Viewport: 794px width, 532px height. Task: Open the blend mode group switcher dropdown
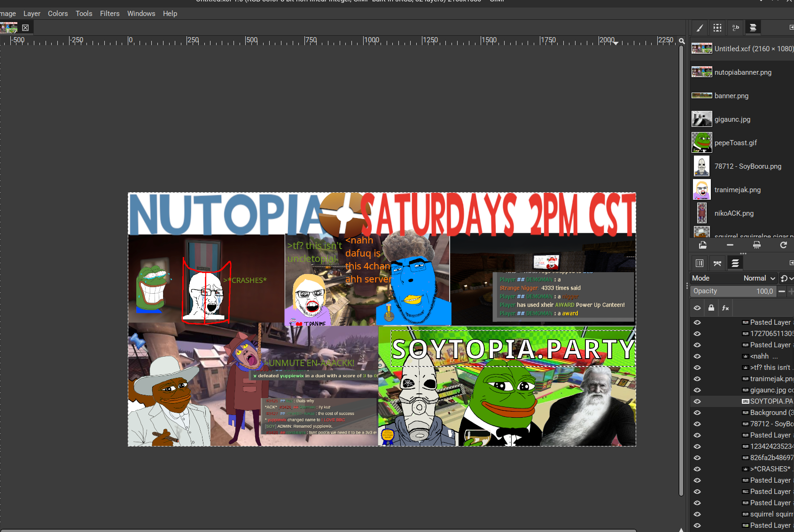tap(786, 278)
